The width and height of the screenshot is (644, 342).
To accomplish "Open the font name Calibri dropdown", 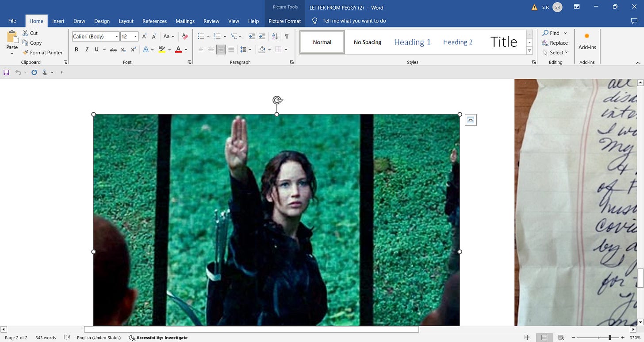I will click(x=117, y=37).
